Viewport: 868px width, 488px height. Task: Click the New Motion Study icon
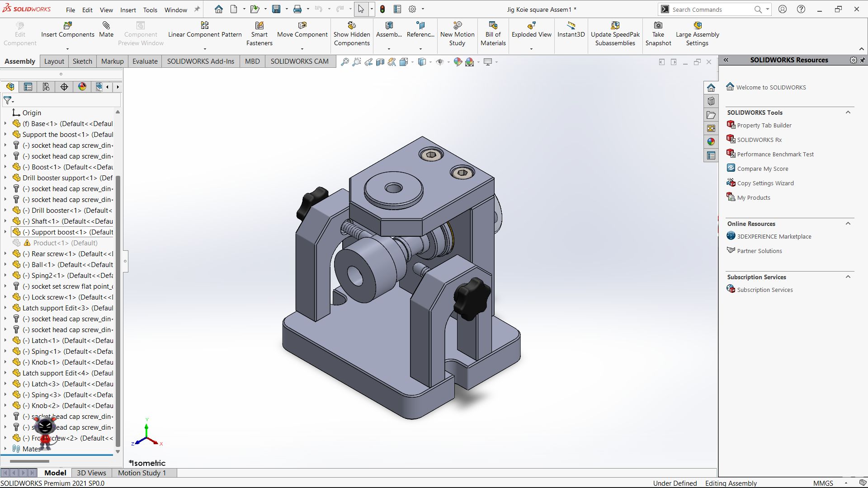coord(457,26)
